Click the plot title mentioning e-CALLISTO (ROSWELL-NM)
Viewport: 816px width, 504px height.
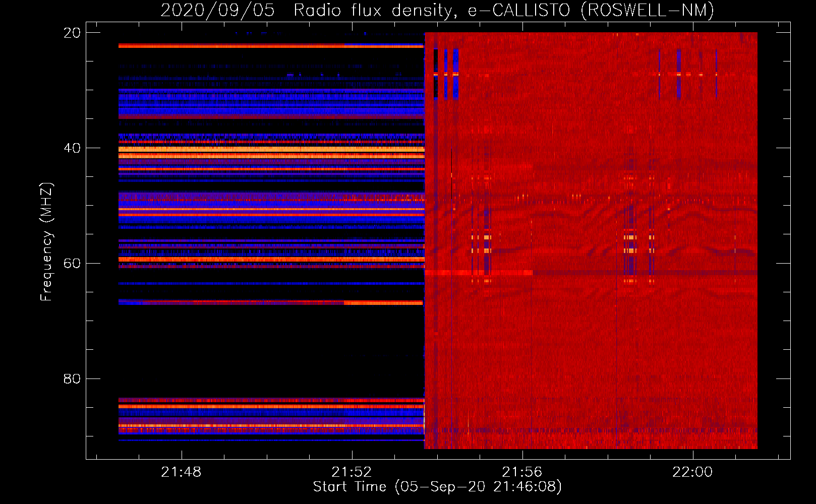tap(437, 10)
